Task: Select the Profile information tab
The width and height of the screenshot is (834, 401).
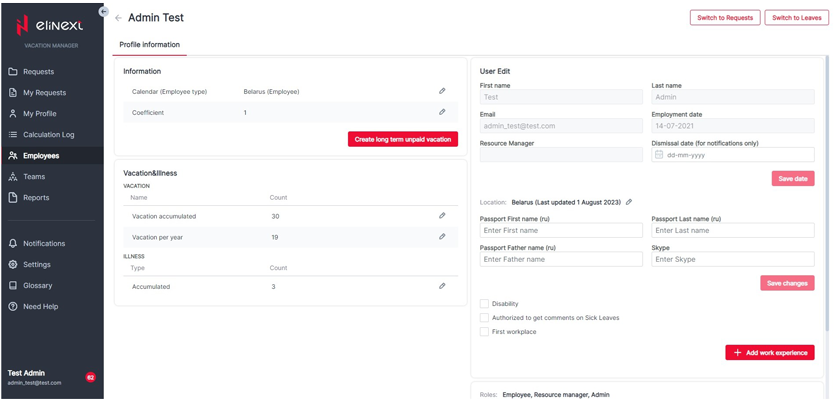Action: click(x=149, y=45)
